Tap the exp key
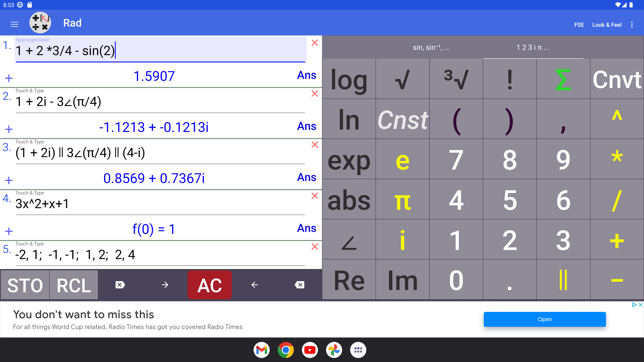644x362 pixels. pyautogui.click(x=349, y=159)
